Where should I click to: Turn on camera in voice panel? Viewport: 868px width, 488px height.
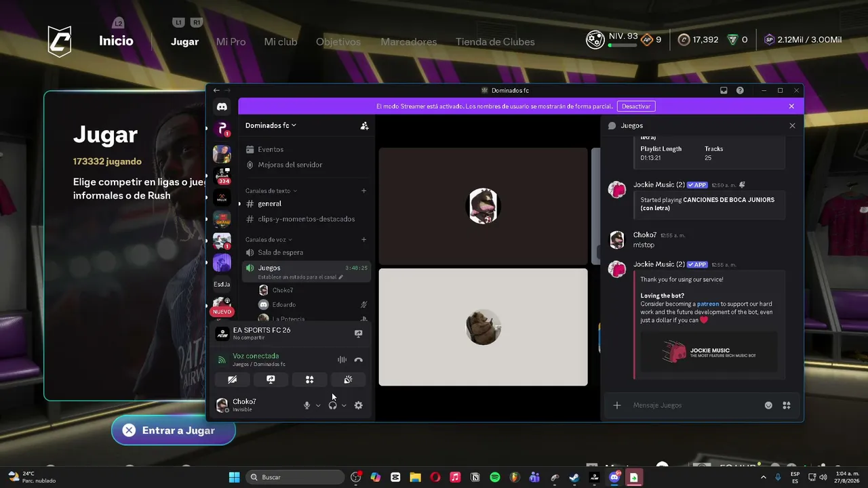(233, 380)
